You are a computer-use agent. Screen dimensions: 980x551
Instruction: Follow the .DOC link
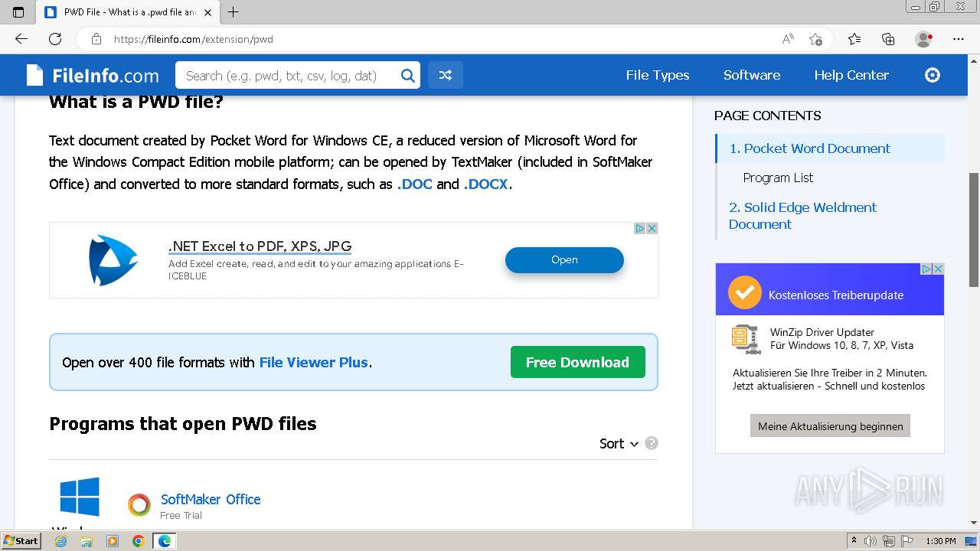tap(414, 184)
